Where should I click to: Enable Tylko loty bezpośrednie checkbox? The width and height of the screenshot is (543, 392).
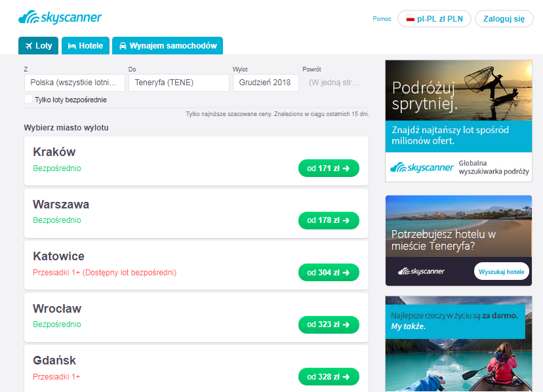(28, 99)
